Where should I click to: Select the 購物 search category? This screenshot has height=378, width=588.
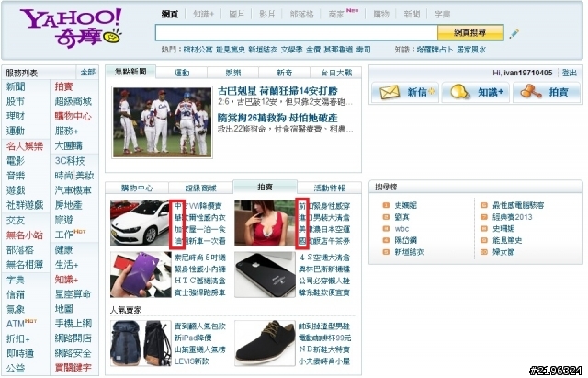[x=381, y=15]
